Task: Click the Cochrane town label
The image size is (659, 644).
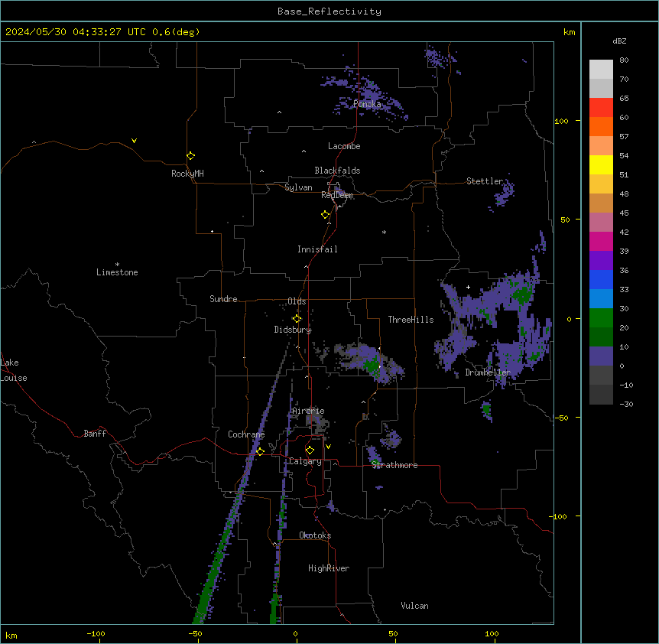Action: [246, 434]
